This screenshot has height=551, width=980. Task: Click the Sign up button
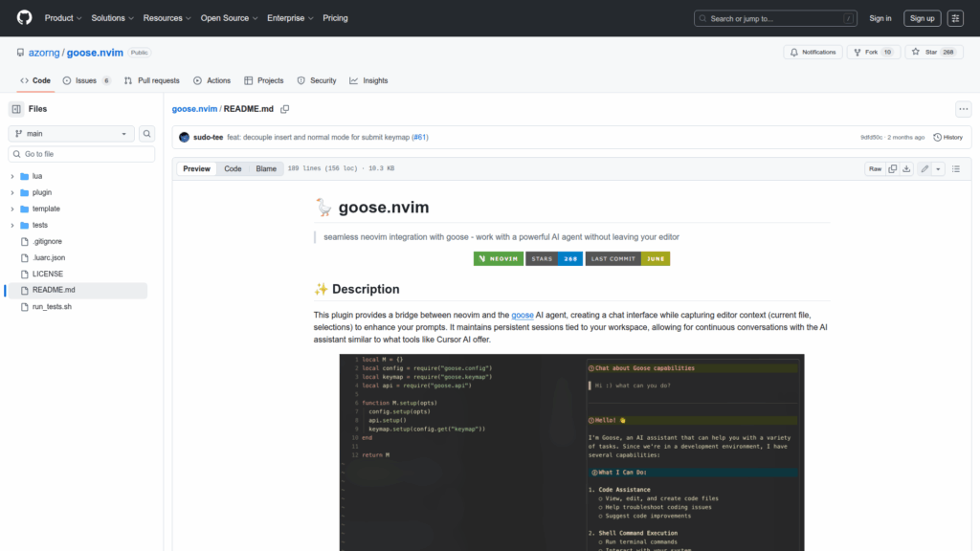tap(922, 18)
